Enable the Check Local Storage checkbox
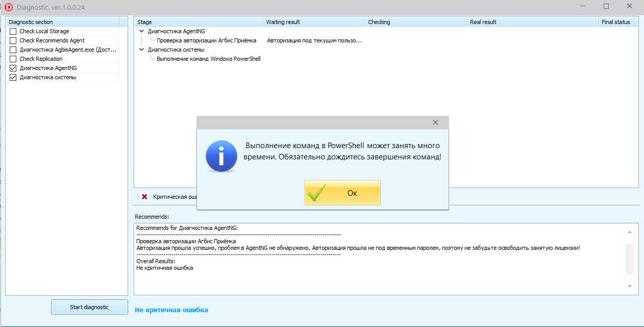644x327 pixels. [13, 31]
